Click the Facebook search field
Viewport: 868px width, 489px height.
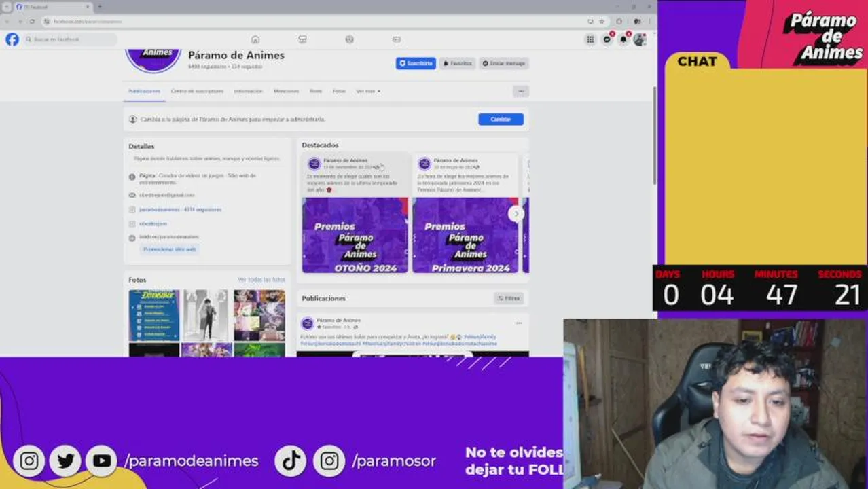coord(71,39)
